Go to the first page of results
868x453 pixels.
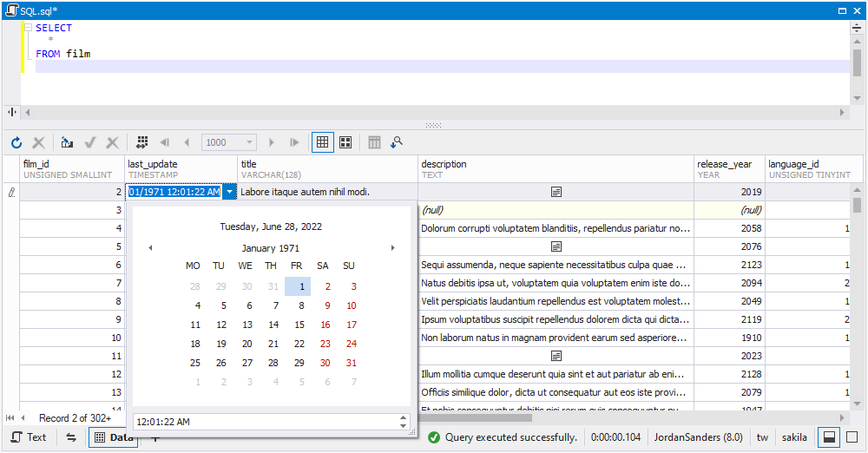[164, 142]
